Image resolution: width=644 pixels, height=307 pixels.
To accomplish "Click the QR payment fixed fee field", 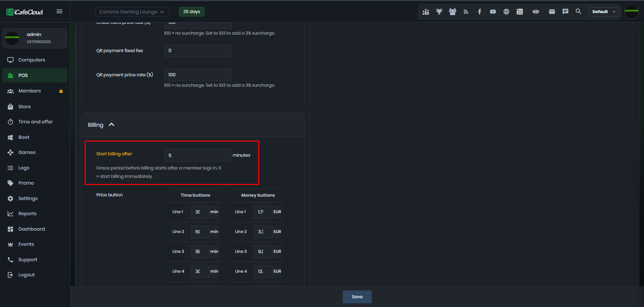I will (198, 50).
